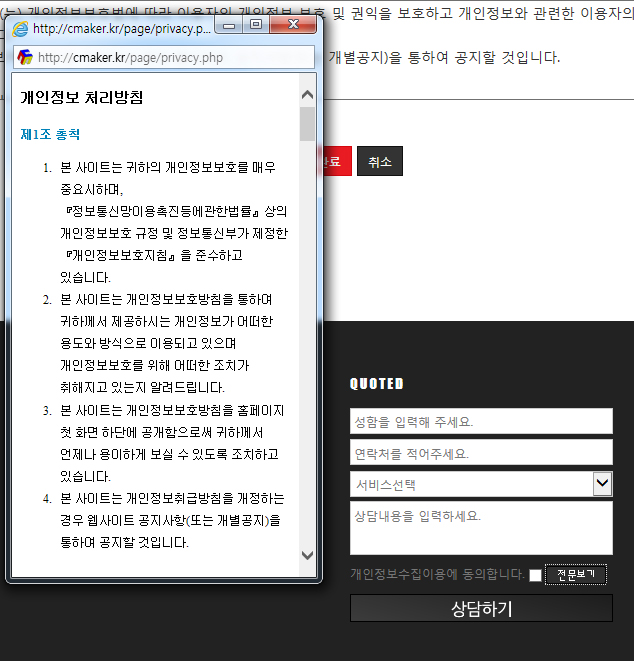634x661 pixels.
Task: Tick the 개인정보수집이용 동의 checkbox
Action: 535,575
